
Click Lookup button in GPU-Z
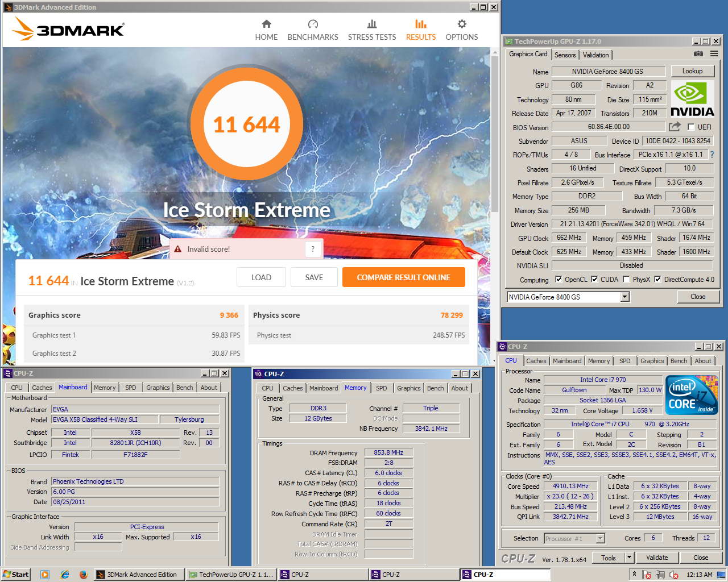pos(692,71)
